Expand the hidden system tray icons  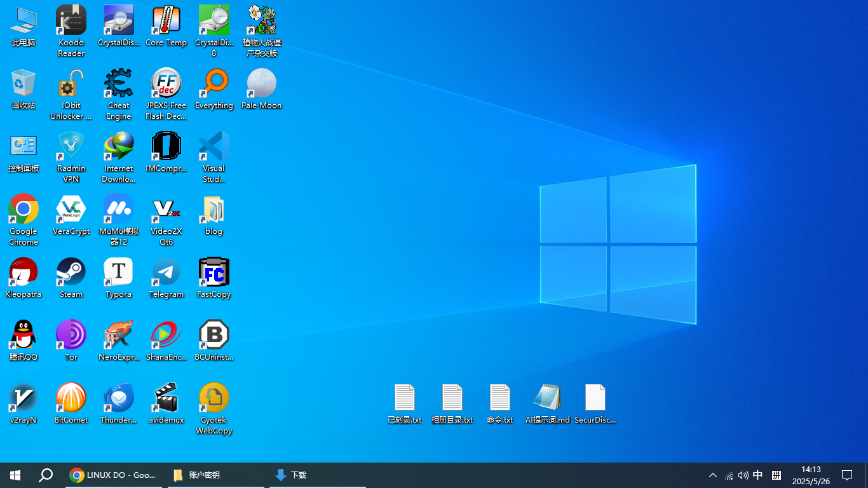pos(713,475)
